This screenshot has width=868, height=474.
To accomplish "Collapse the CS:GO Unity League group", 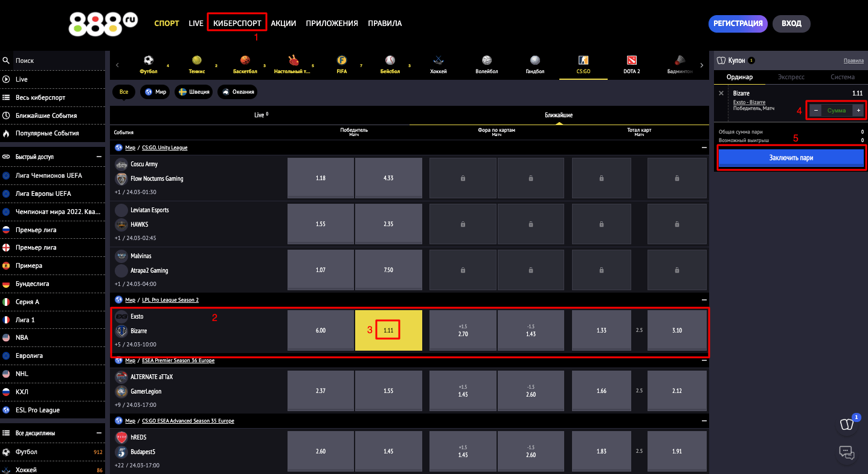I will click(x=704, y=148).
